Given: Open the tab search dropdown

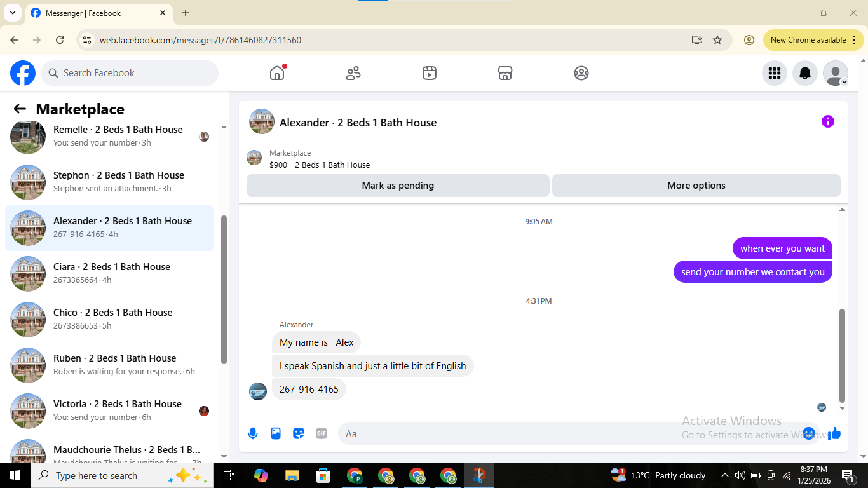Looking at the screenshot, I should (12, 13).
